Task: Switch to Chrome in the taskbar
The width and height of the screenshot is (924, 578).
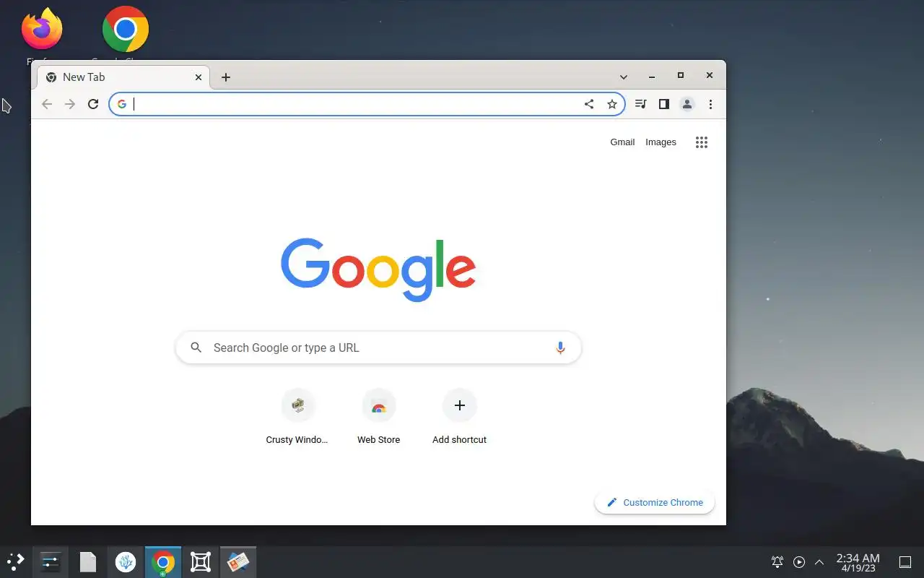Action: (163, 562)
